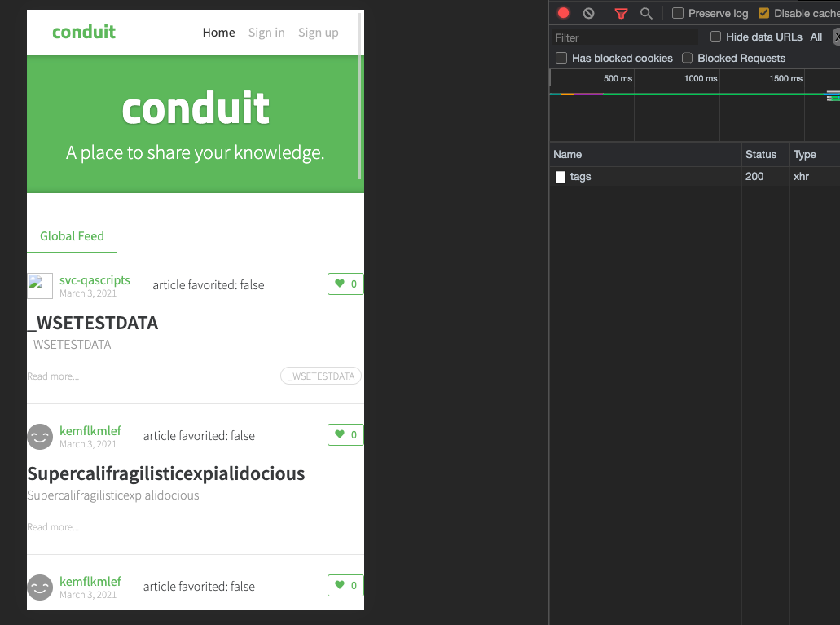This screenshot has width=840, height=625.
Task: Enable Has blocked cookies filter
Action: point(561,58)
